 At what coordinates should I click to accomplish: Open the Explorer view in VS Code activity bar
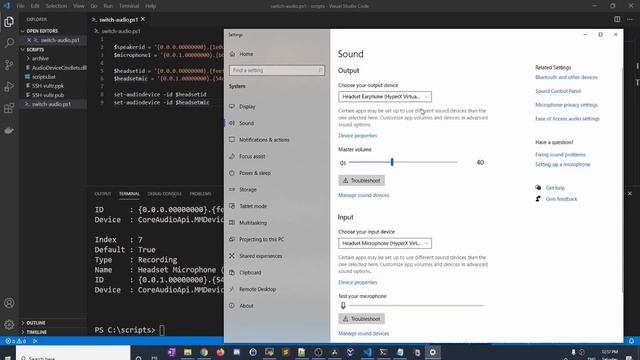pos(9,22)
